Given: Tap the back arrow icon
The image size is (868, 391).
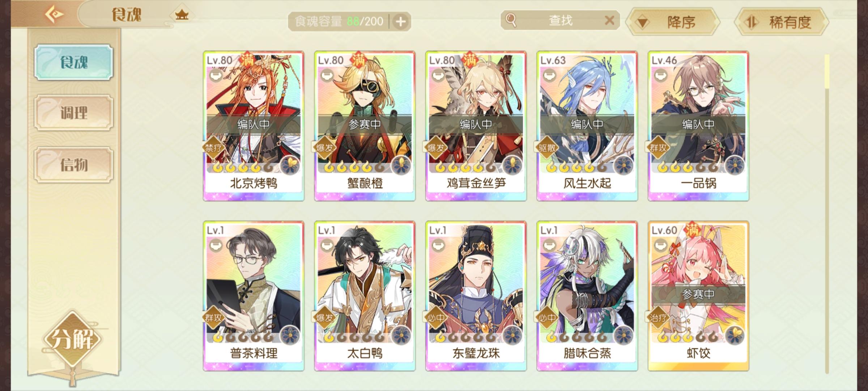Looking at the screenshot, I should pos(54,14).
